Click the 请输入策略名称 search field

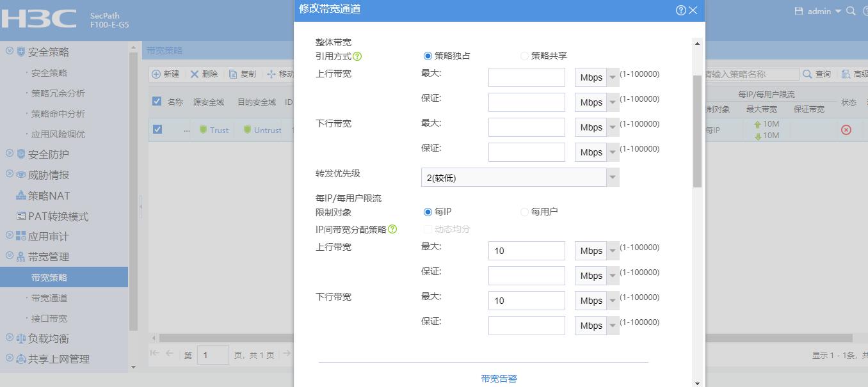[x=751, y=74]
